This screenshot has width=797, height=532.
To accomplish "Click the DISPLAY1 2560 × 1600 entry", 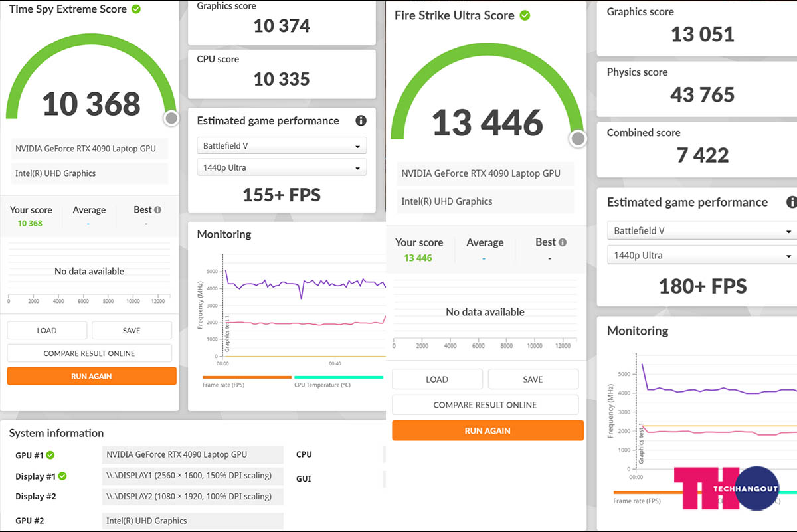I will point(193,476).
